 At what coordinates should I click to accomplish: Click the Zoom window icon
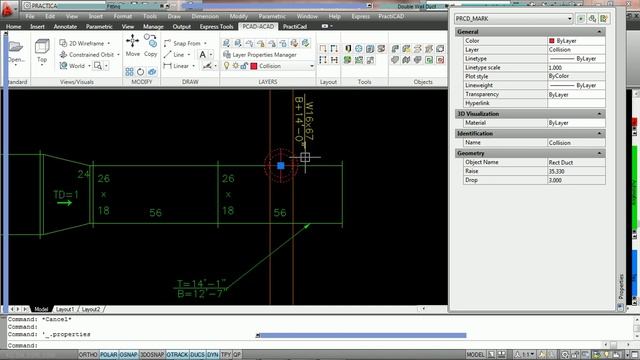pyautogui.click(x=98, y=66)
